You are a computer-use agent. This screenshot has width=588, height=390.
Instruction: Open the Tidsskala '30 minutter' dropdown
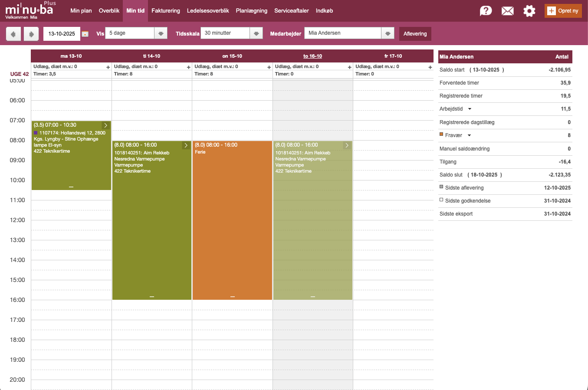[256, 33]
